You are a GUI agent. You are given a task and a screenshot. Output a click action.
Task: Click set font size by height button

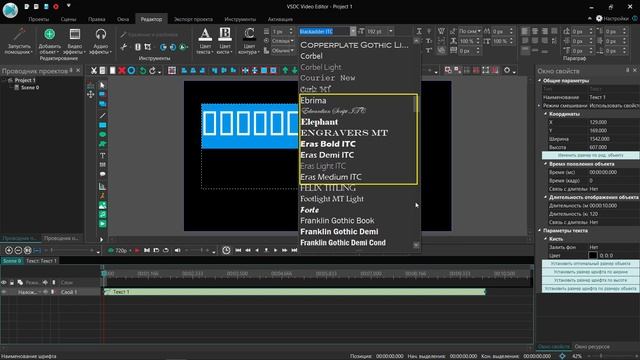tap(590, 280)
